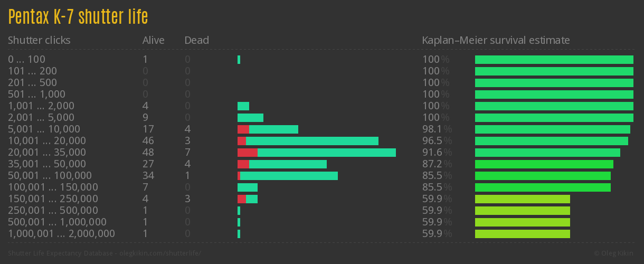Image resolution: width=644 pixels, height=264 pixels.
Task: Click the survival bar in the 150,001 … 250,000 row
Action: coord(522,199)
